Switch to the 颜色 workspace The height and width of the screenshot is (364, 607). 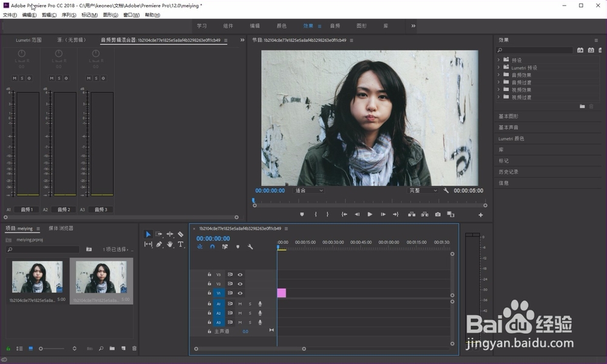click(282, 26)
